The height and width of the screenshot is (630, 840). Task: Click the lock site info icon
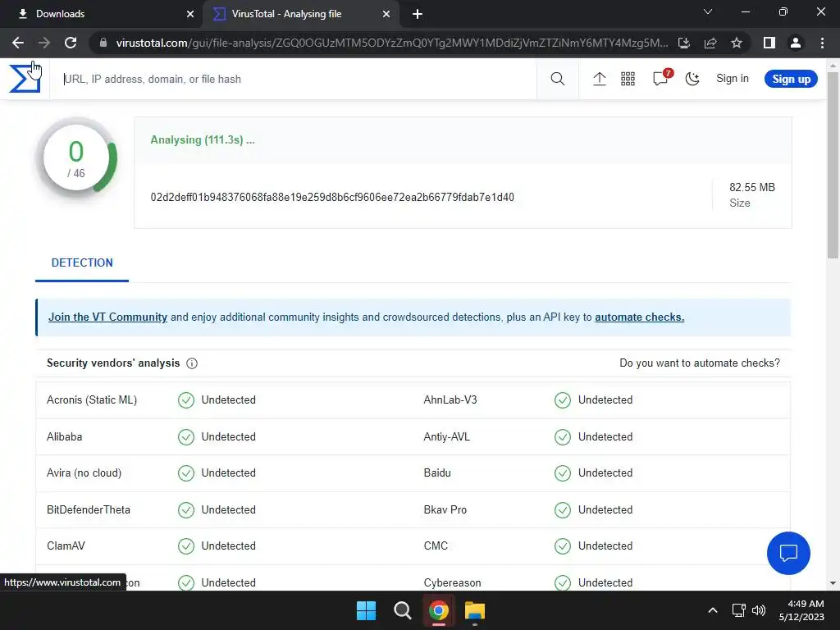pos(103,43)
